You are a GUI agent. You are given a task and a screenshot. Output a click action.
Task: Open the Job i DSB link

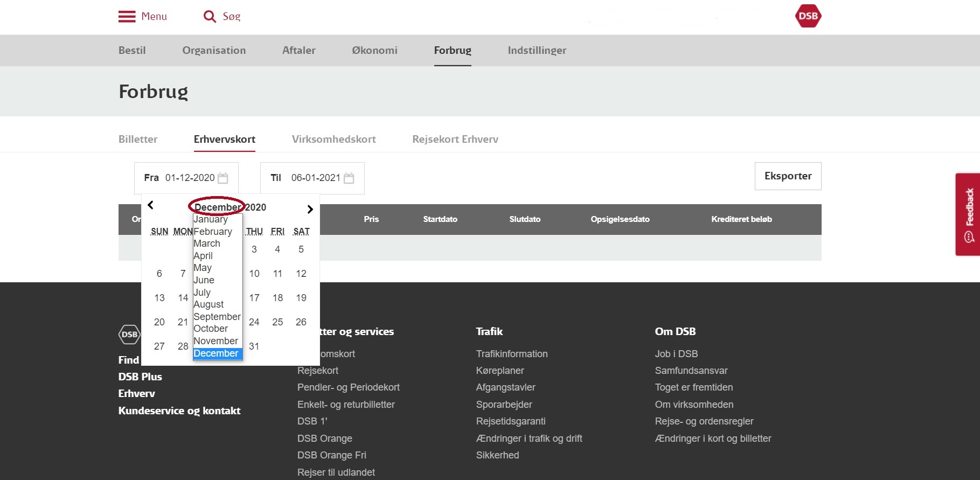676,354
